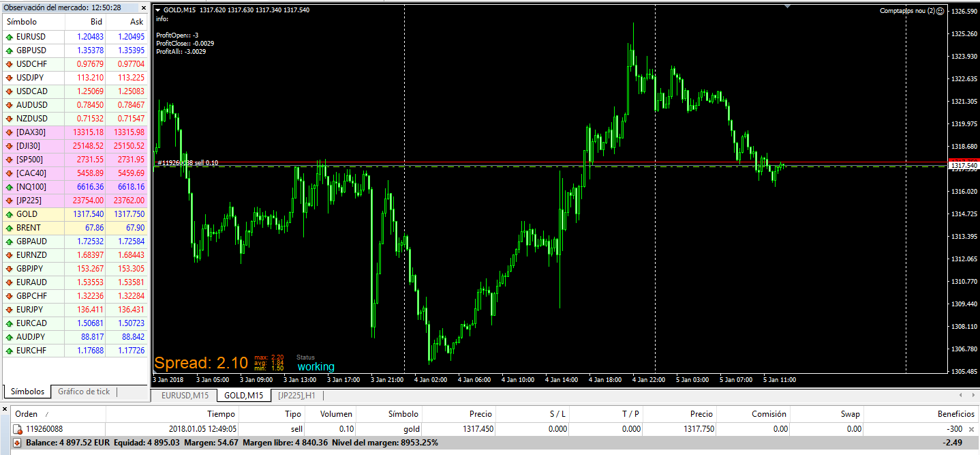Close the terminal panel with the x
The width and height of the screenshot is (980, 455).
(x=5, y=408)
